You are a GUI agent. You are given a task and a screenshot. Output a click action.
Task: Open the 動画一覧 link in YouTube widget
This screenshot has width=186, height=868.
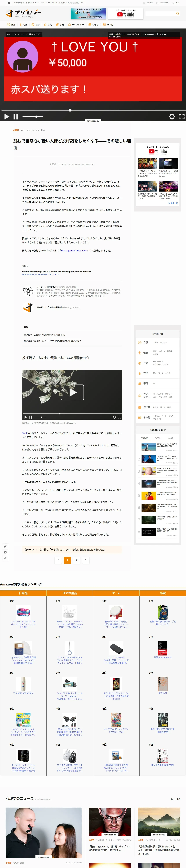pyautogui.click(x=173, y=203)
